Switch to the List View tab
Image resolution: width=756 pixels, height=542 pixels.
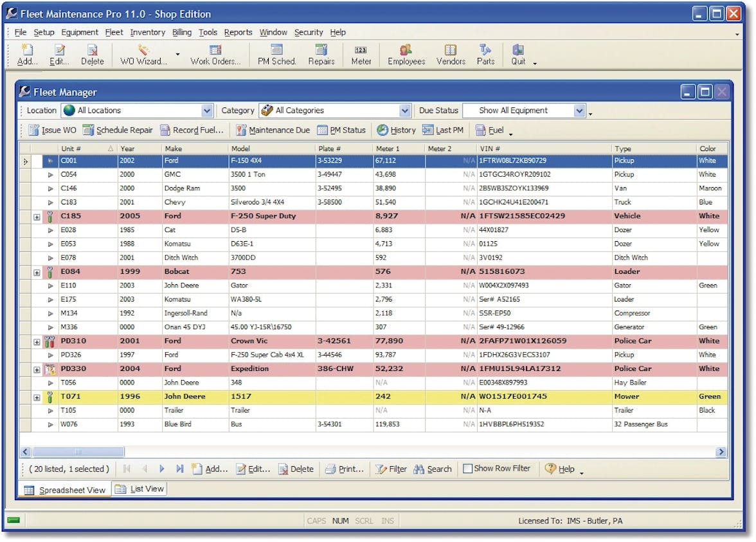[x=140, y=489]
